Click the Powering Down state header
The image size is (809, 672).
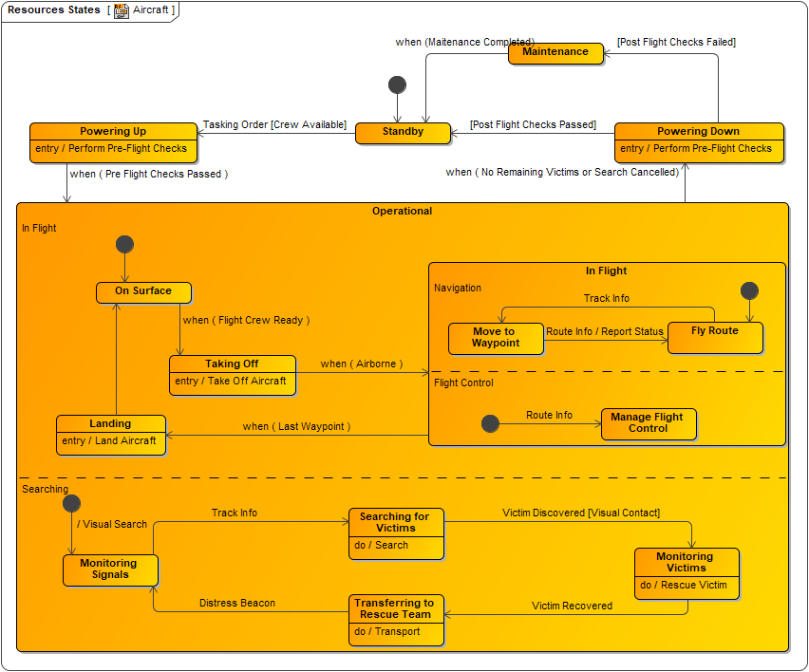699,131
